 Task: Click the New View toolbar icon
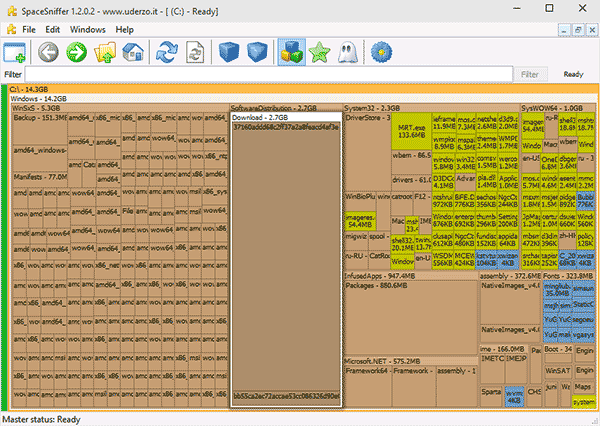16,51
